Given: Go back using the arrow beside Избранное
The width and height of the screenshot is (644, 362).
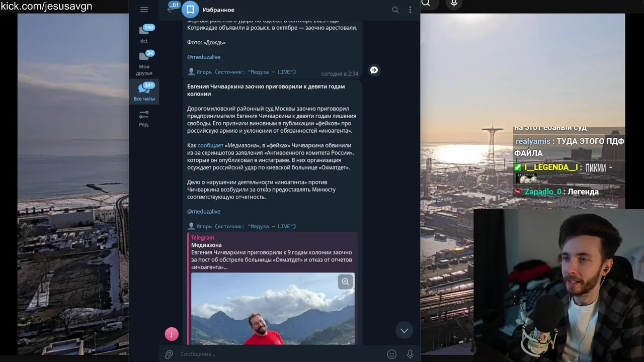Looking at the screenshot, I should (x=170, y=10).
